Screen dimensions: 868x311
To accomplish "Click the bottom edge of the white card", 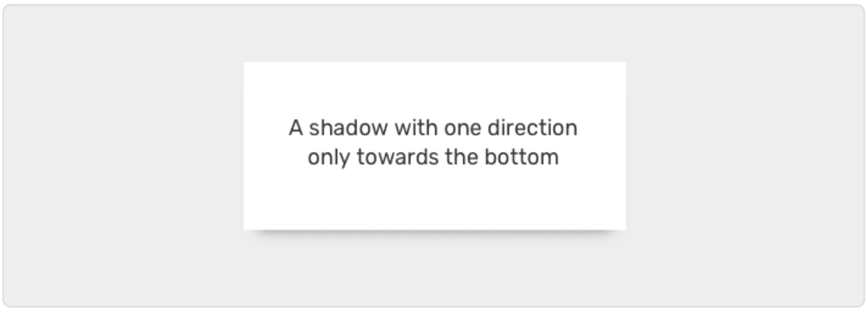I will tap(435, 229).
